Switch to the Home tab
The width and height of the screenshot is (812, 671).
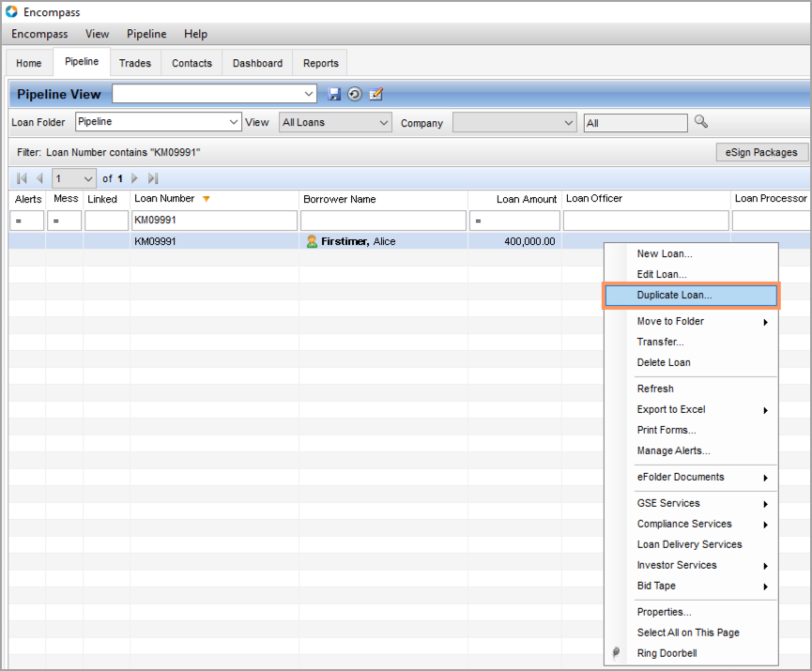click(28, 63)
